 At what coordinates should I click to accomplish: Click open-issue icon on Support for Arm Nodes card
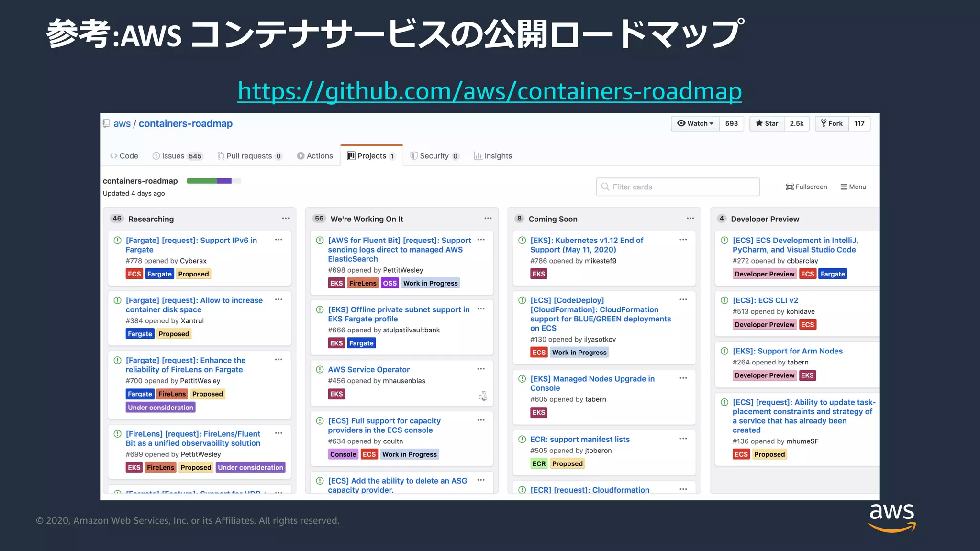724,351
